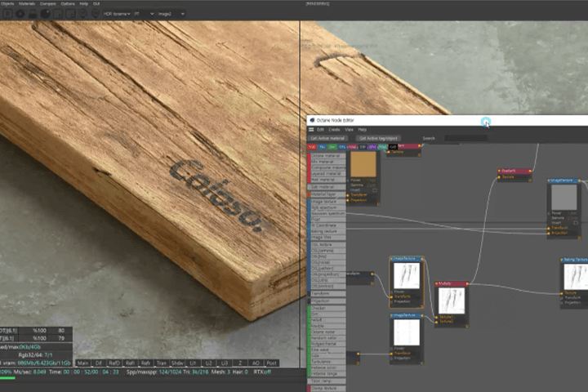Add an Octane material node from list
The width and height of the screenshot is (588, 392).
pyautogui.click(x=327, y=156)
